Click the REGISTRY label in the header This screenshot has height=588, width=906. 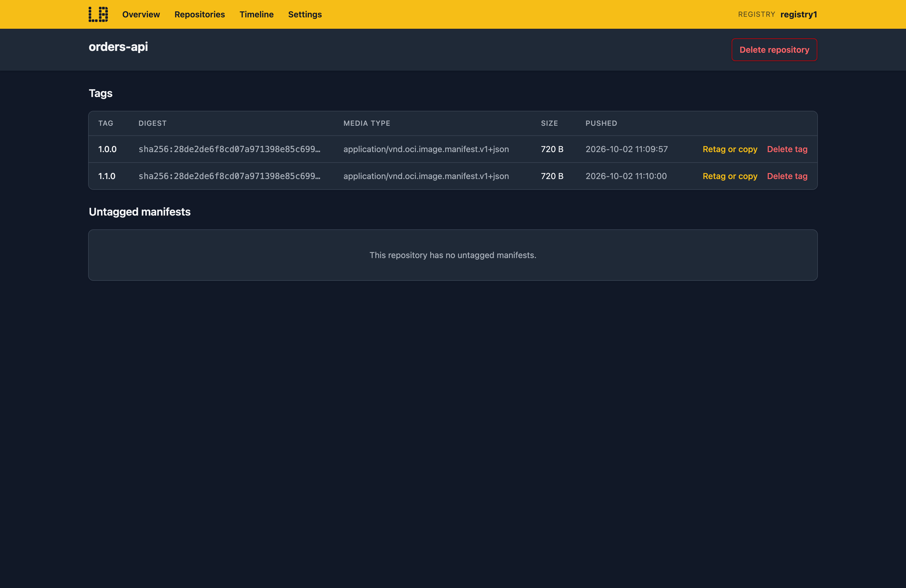point(756,14)
